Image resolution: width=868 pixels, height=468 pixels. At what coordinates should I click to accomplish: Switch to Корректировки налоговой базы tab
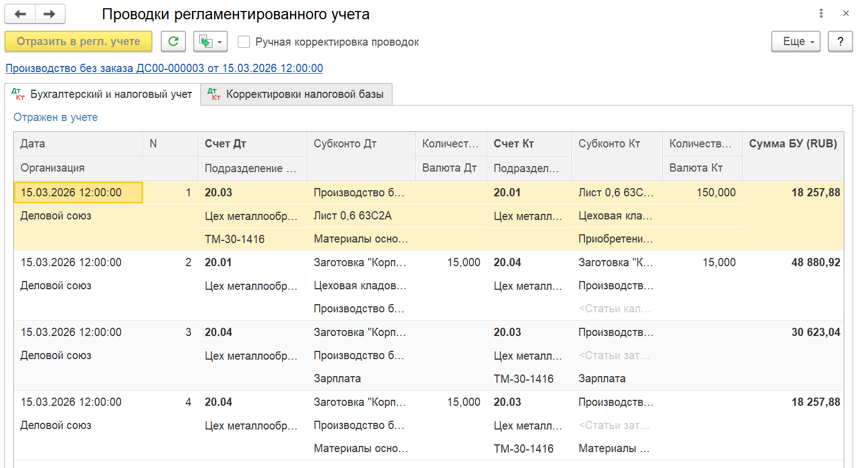(x=296, y=94)
